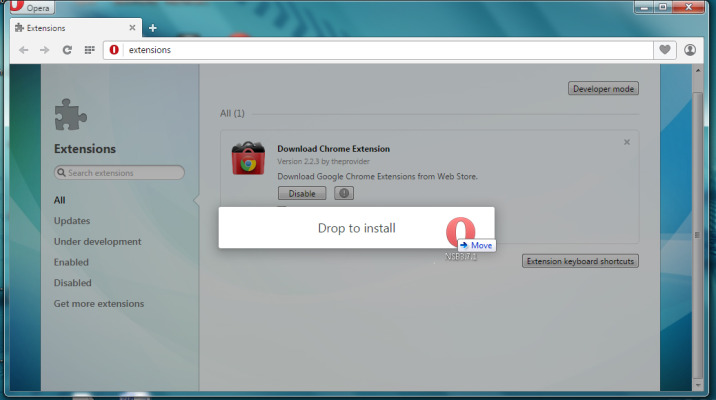The image size is (716, 400).
Task: Open Extension keyboard shortcuts
Action: (x=580, y=261)
